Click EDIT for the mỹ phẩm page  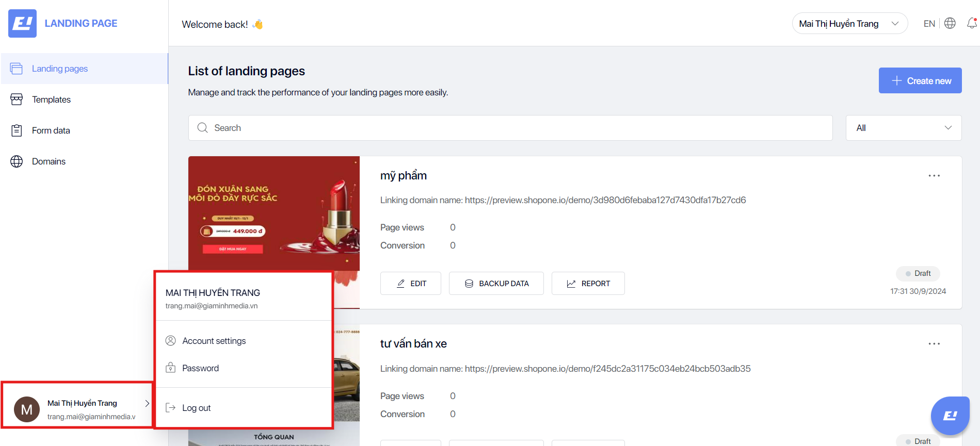pos(411,284)
